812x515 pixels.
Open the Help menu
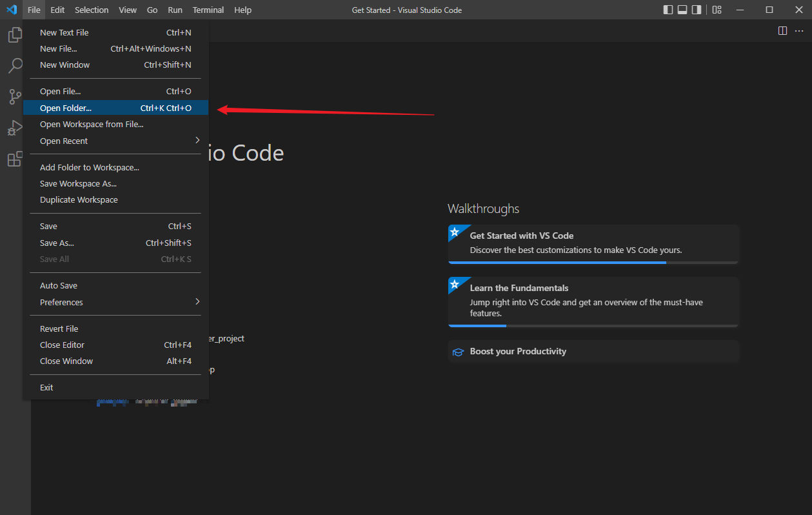pyautogui.click(x=243, y=10)
